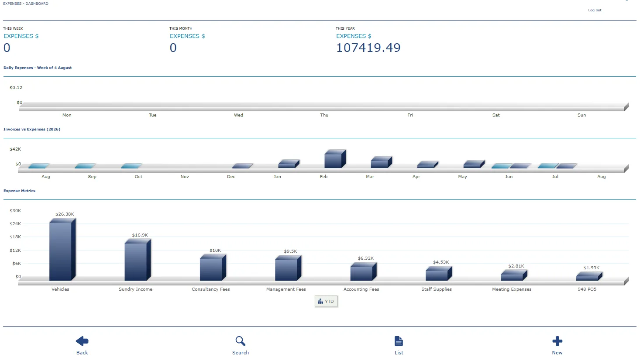This screenshot has width=640, height=364.
Task: Click the $16.9K value label
Action: 140,235
